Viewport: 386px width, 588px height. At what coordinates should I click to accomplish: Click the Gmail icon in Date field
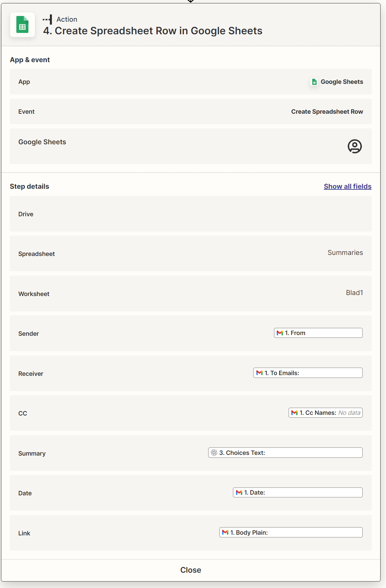coord(239,493)
